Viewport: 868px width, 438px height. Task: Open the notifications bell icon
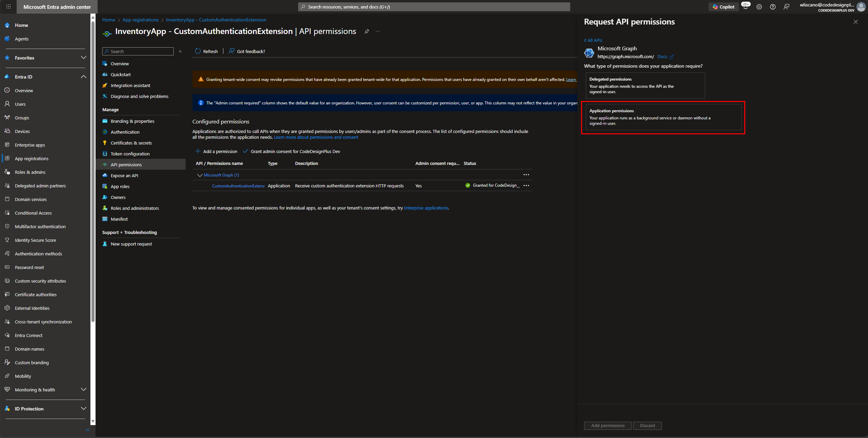point(745,7)
